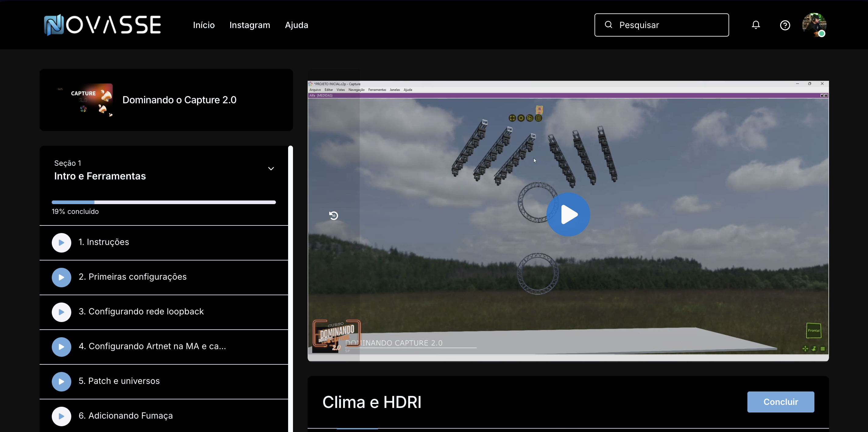Open the Ajuda nav item

tap(297, 25)
